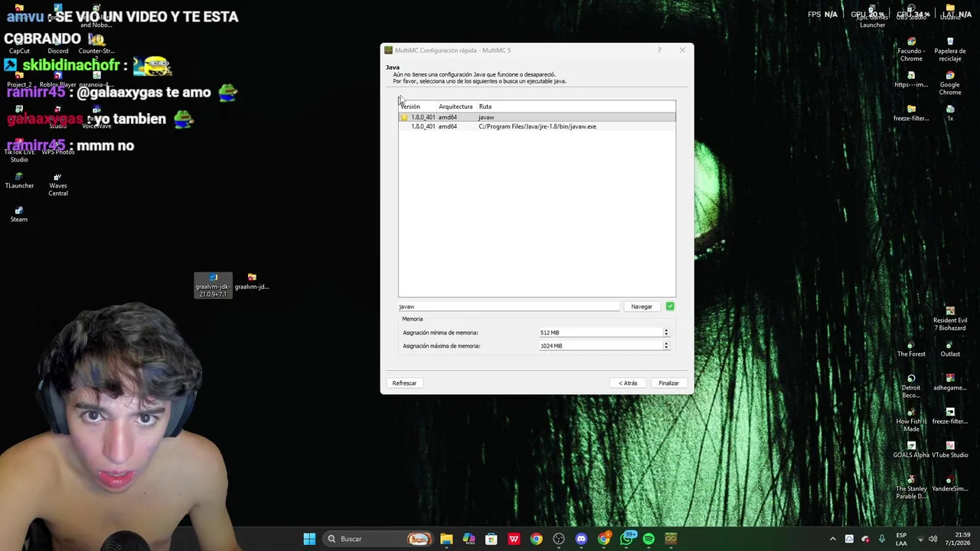This screenshot has width=980, height=551.
Task: Select the Google Chrome desktop shortcut
Action: (950, 83)
